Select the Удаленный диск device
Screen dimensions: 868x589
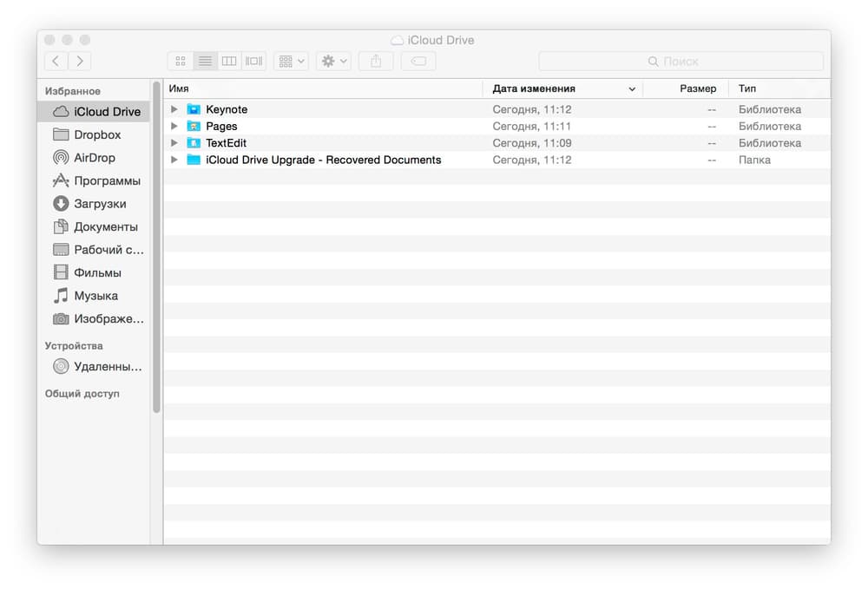[x=94, y=367]
